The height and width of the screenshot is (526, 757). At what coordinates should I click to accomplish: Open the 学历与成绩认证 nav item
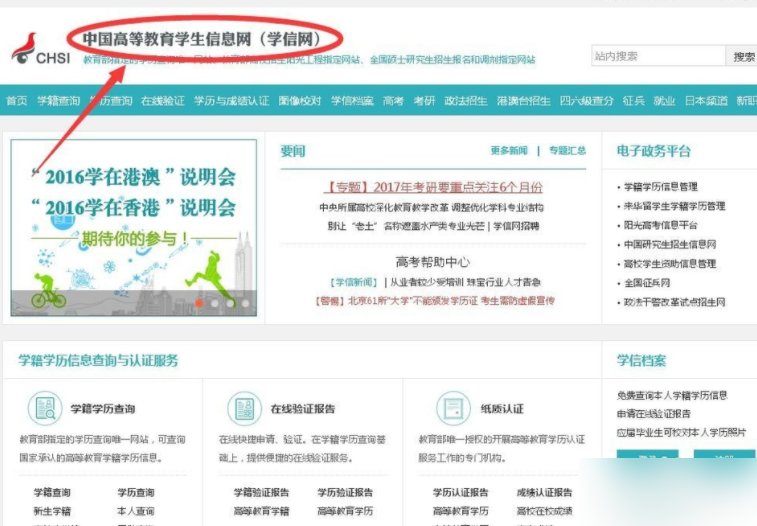[x=231, y=100]
